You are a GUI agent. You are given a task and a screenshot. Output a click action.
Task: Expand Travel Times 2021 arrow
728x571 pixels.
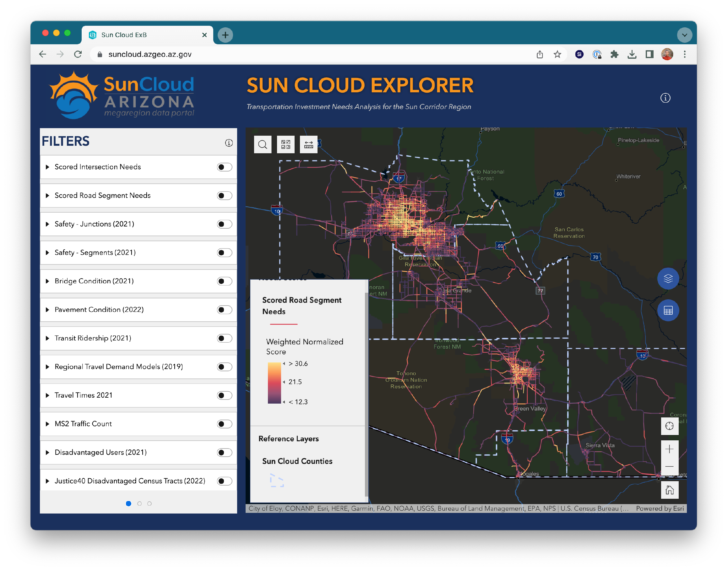click(x=47, y=395)
